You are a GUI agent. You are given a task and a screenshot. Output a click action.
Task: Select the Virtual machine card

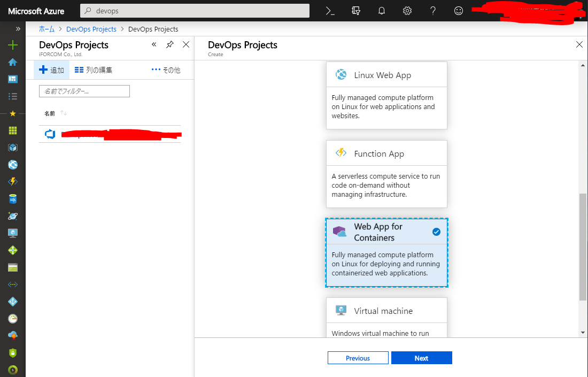386,317
